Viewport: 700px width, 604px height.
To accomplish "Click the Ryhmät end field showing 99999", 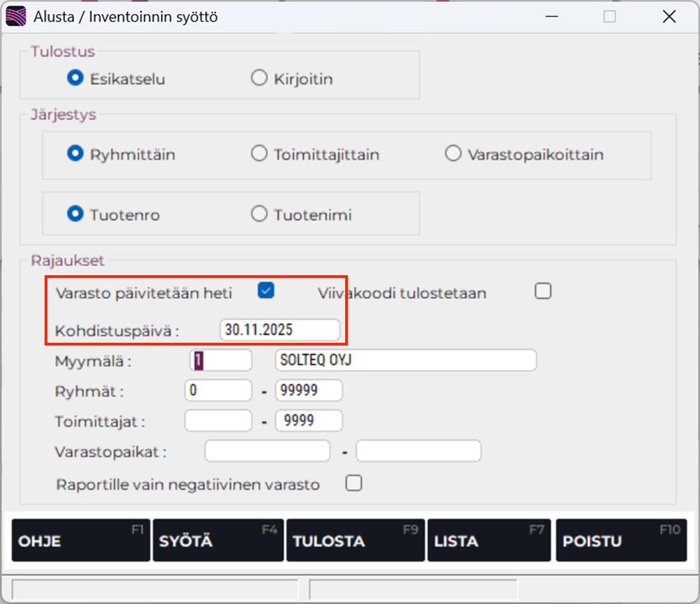I will pyautogui.click(x=309, y=390).
